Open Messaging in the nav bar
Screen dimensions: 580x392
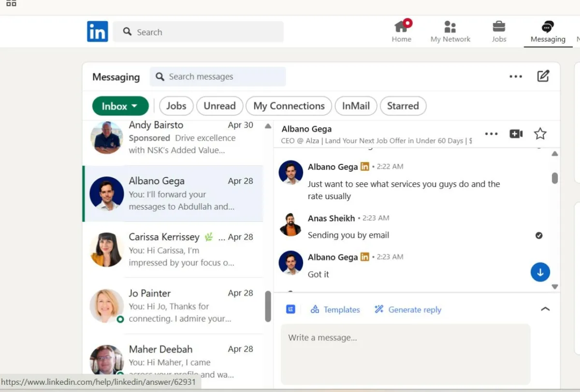[548, 31]
